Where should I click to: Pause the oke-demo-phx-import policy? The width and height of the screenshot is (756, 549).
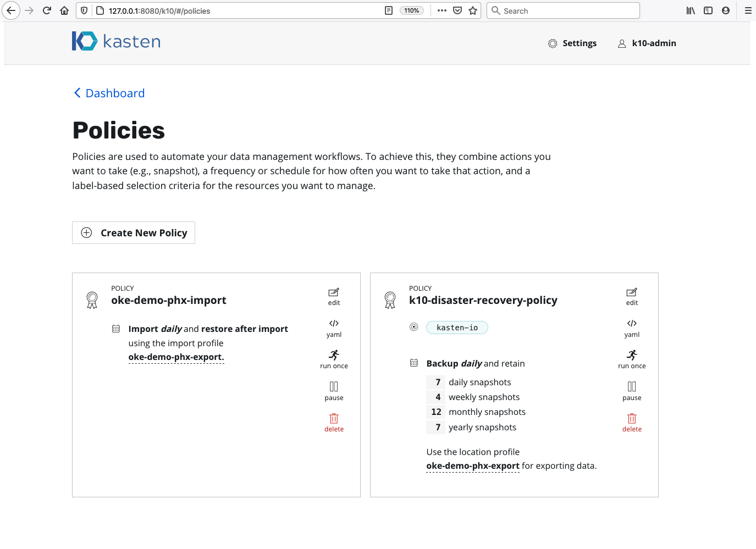click(x=334, y=391)
